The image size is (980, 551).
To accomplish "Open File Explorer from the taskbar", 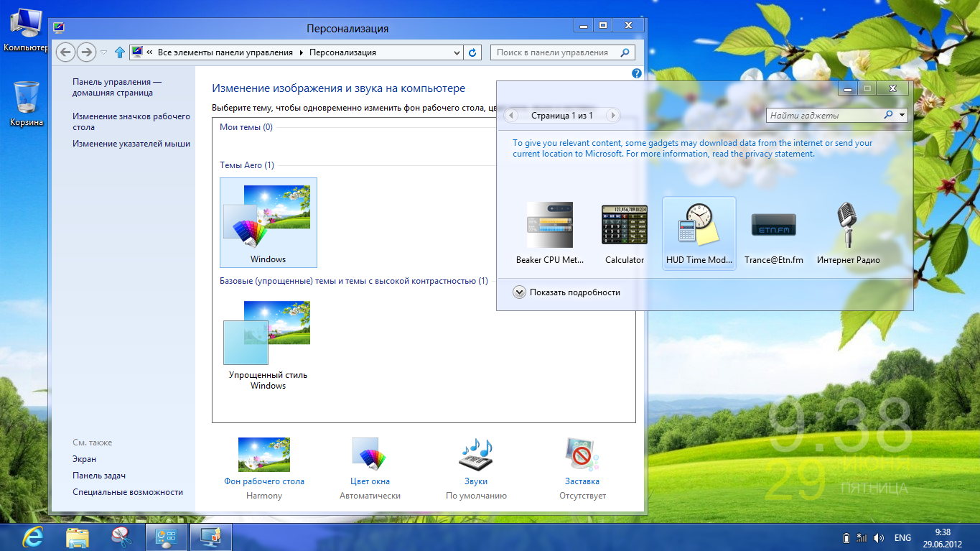I will [x=77, y=537].
